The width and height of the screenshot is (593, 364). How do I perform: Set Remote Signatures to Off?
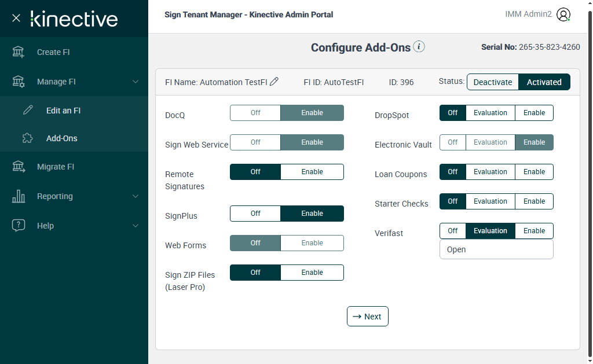tap(255, 172)
